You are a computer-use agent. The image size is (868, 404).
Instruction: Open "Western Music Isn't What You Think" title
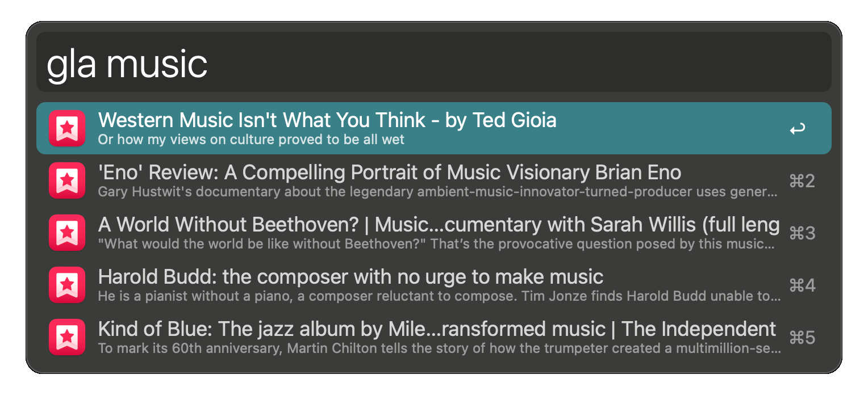pyautogui.click(x=327, y=120)
